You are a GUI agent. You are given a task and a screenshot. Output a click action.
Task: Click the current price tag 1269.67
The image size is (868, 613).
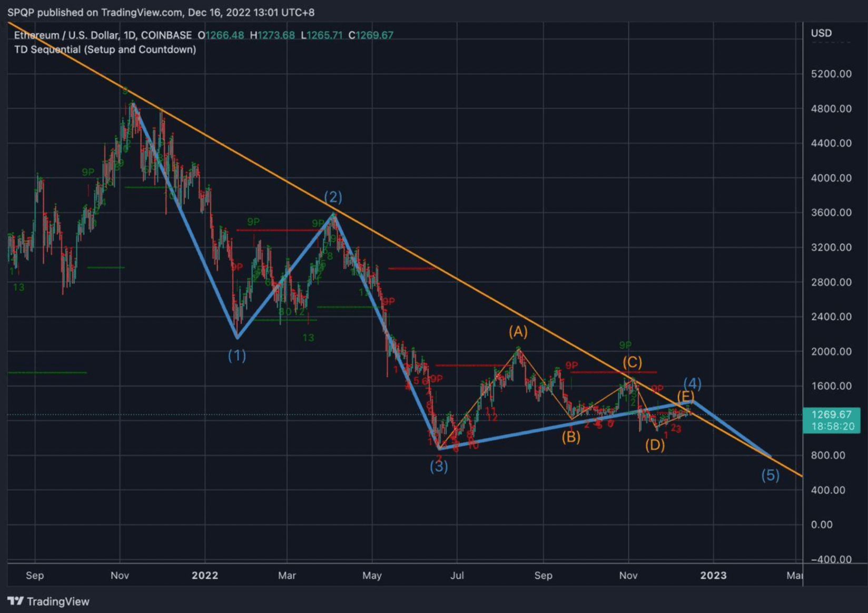click(x=831, y=414)
